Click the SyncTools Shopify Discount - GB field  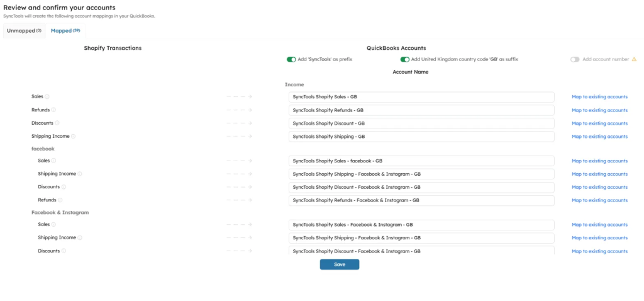click(421, 123)
